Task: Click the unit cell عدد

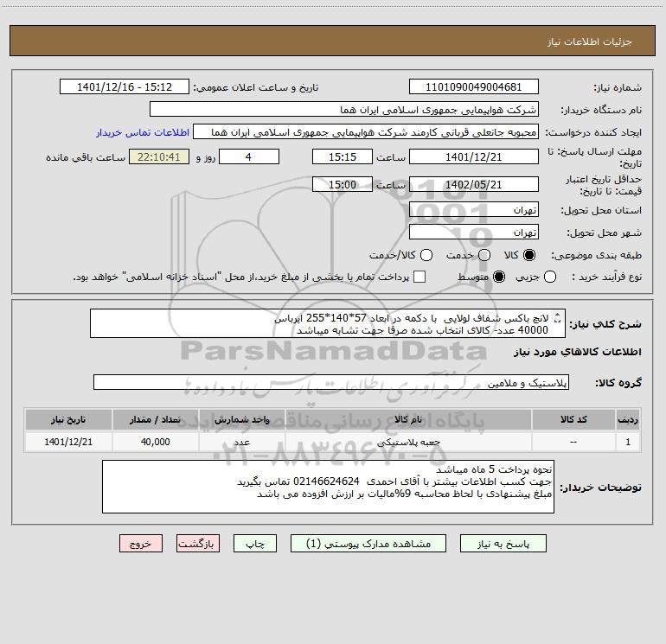Action: (241, 442)
